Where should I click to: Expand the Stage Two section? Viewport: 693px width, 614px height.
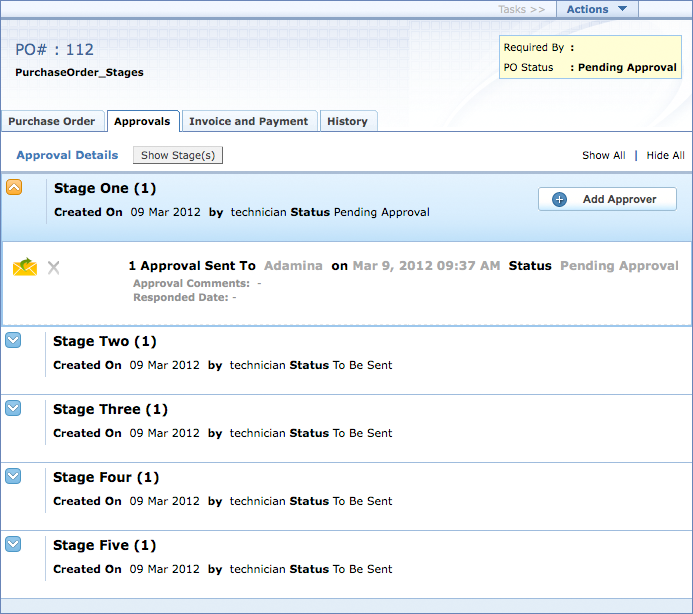click(x=13, y=340)
